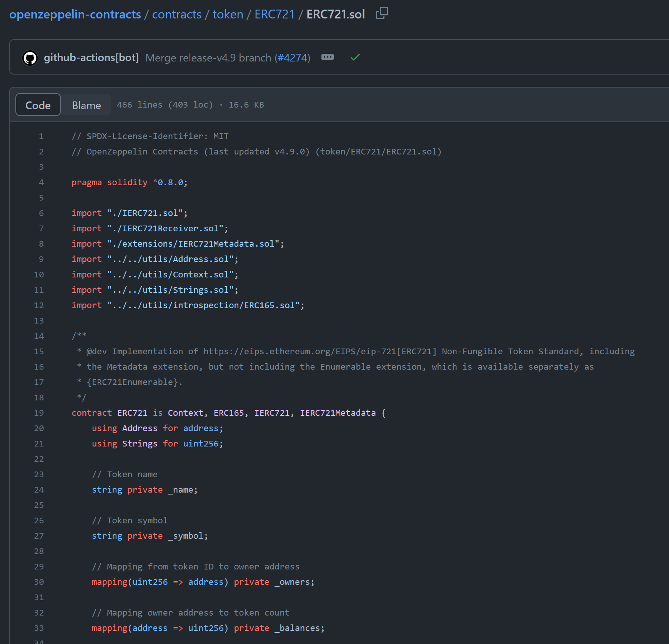Screen dimensions: 669x644
Task: Click the github-actions bot avatar
Action: [x=30, y=58]
